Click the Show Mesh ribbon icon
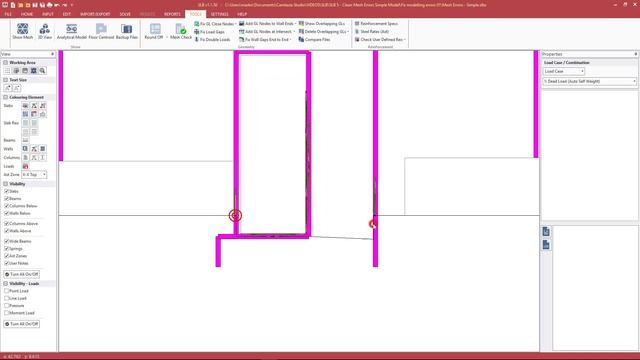 coord(22,31)
